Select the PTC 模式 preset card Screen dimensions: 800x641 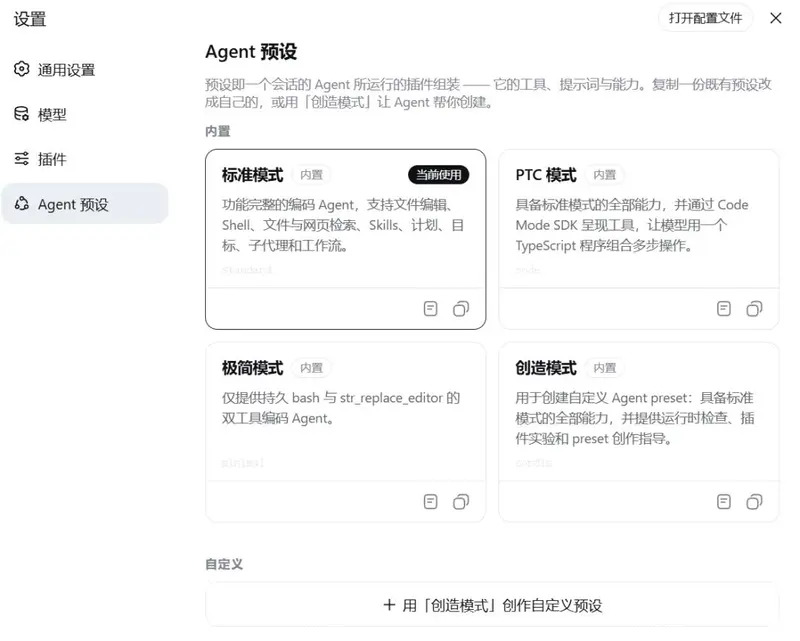(639, 239)
